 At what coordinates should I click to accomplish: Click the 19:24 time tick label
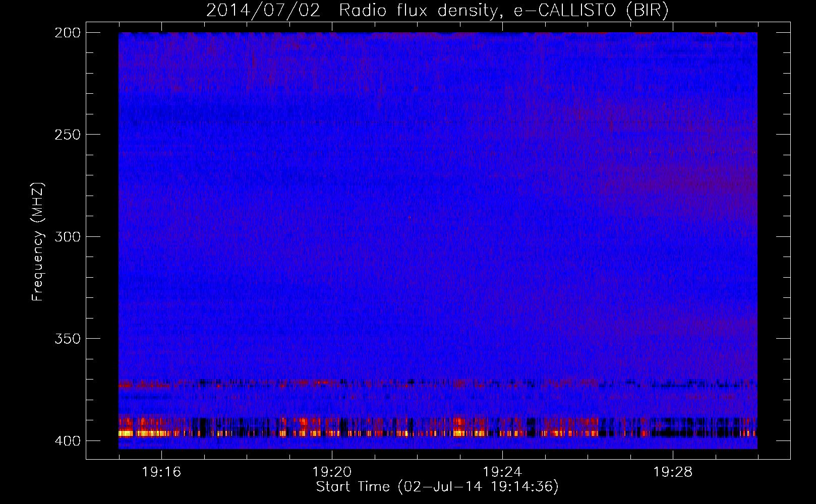pyautogui.click(x=502, y=472)
